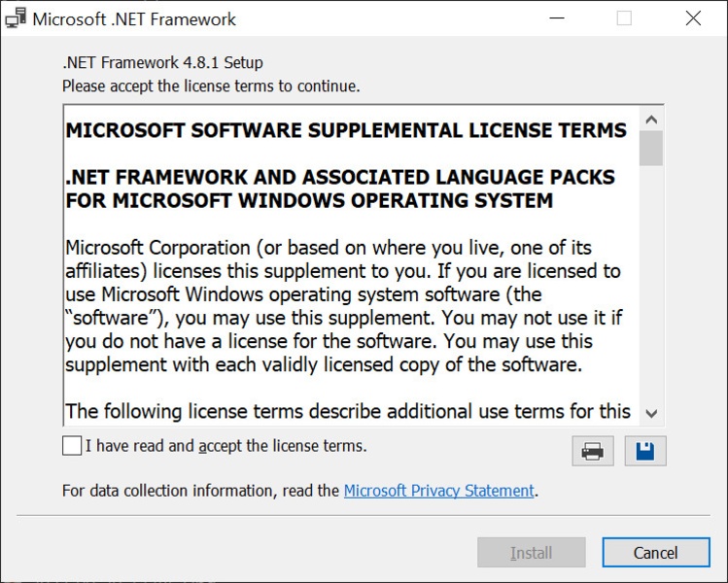Open the Microsoft Privacy Statement link
Image resolution: width=728 pixels, height=583 pixels.
[x=439, y=491]
